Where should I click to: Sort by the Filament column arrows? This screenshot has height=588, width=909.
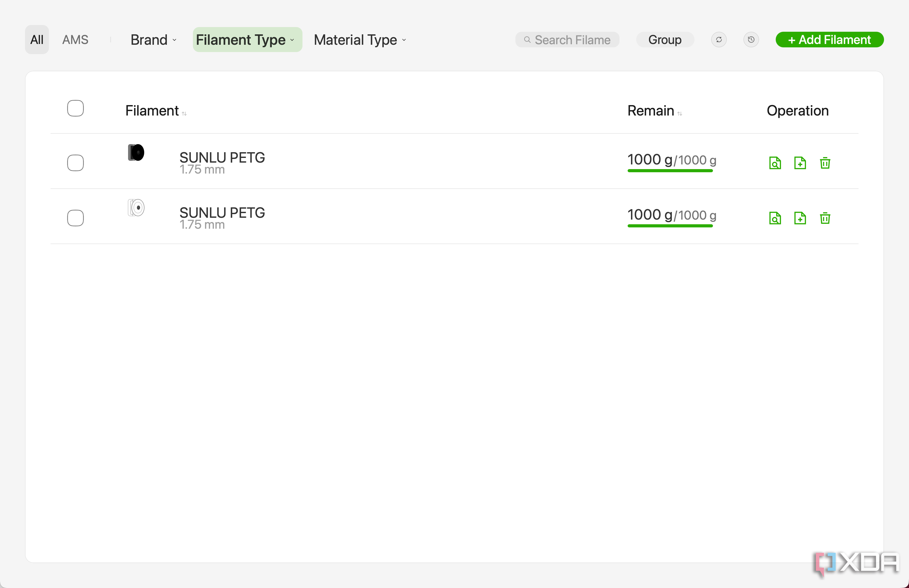(x=184, y=113)
